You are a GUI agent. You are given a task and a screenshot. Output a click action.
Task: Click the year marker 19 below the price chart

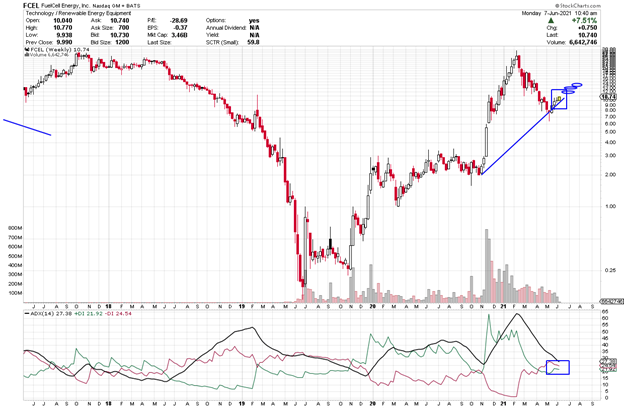point(242,306)
